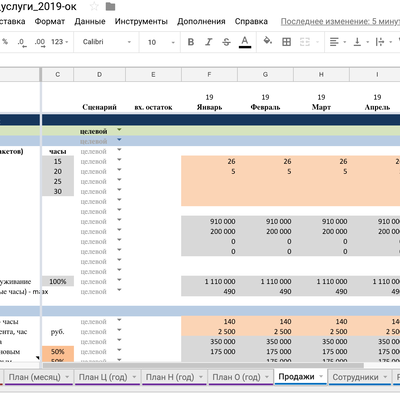Image resolution: width=400 pixels, height=400 pixels.
Task: Click the Март header cell
Action: coord(321,107)
